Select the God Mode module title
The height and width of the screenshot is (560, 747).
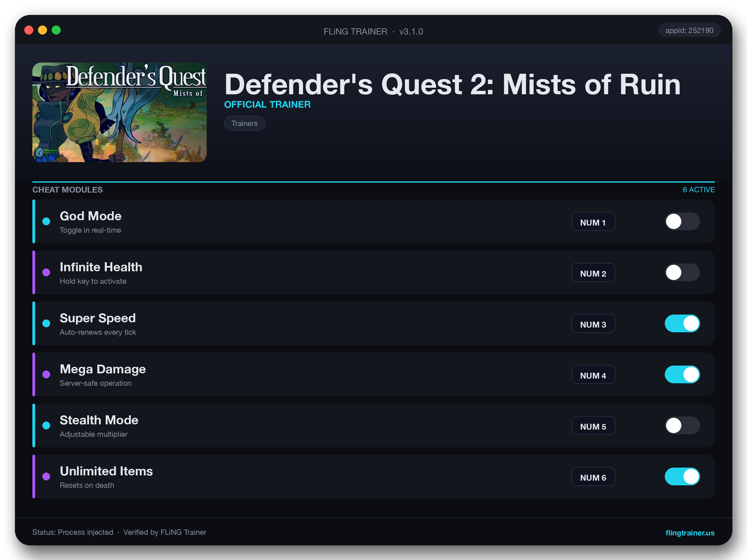[91, 216]
